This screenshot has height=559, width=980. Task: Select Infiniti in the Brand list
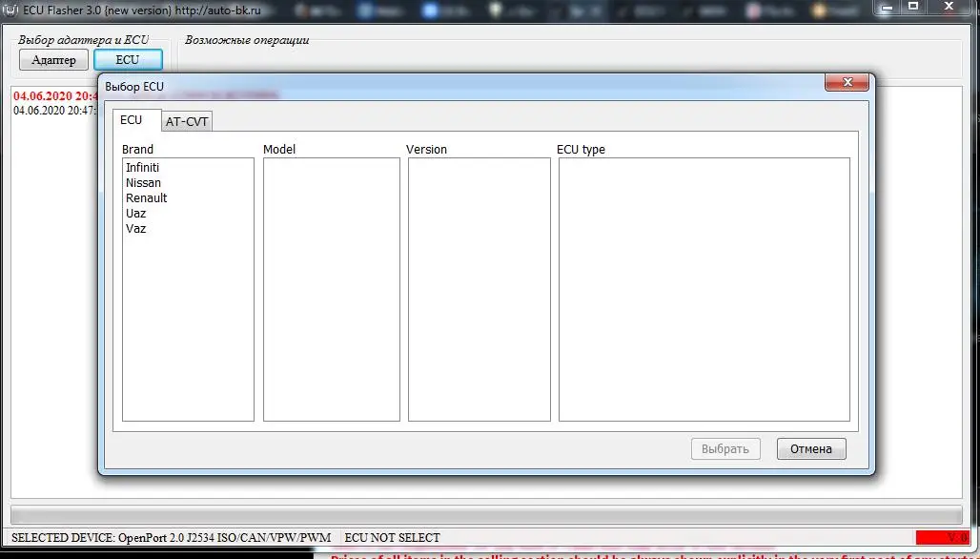pos(142,168)
